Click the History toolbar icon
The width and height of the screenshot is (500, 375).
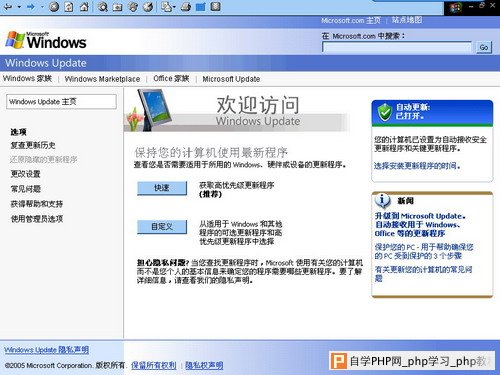(x=148, y=7)
